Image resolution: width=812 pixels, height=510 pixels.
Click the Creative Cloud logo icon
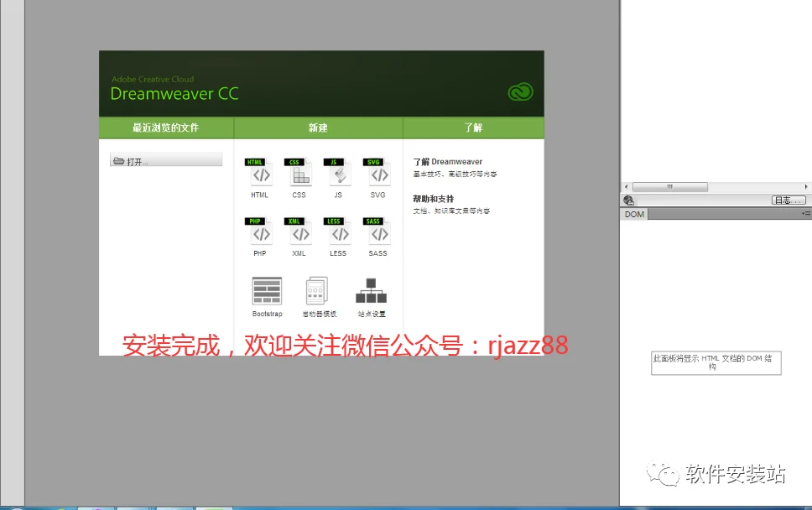pos(520,92)
